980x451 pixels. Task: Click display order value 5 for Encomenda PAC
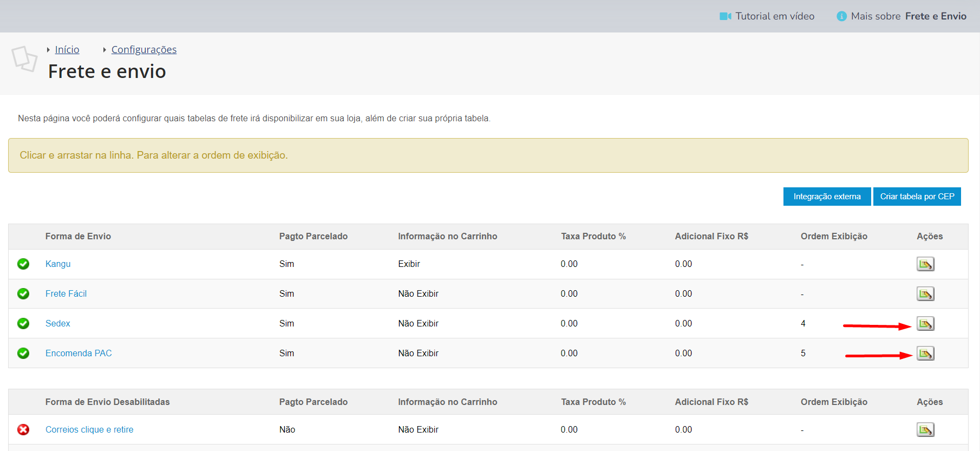[803, 353]
